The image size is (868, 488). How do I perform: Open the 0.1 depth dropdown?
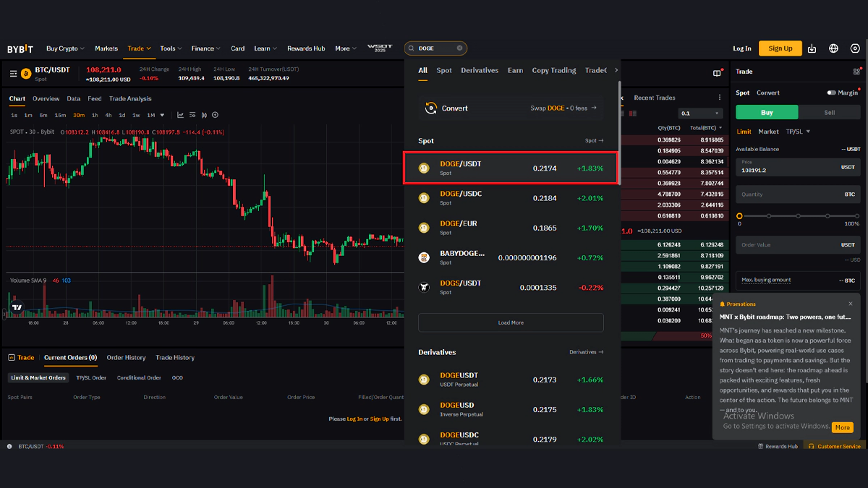[x=701, y=114]
